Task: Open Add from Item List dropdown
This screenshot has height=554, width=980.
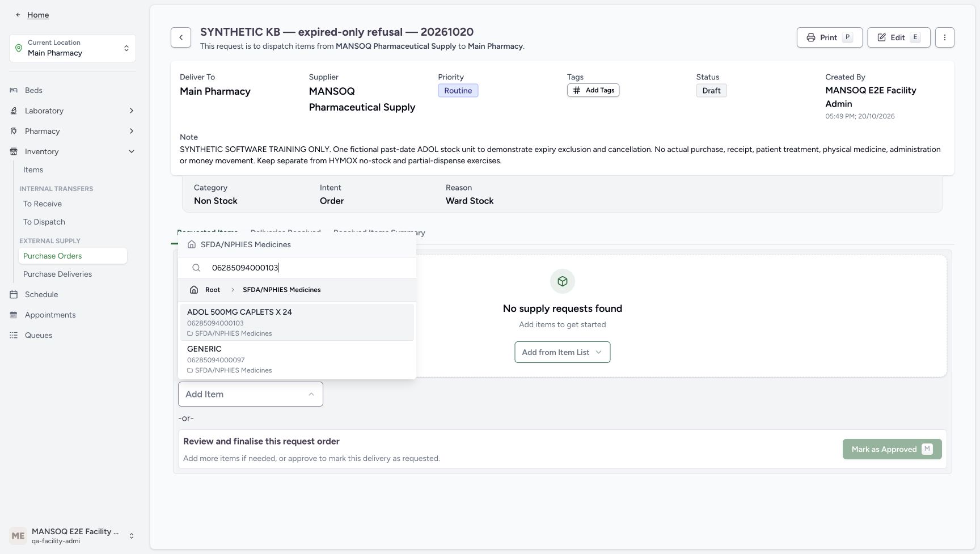Action: 562,352
